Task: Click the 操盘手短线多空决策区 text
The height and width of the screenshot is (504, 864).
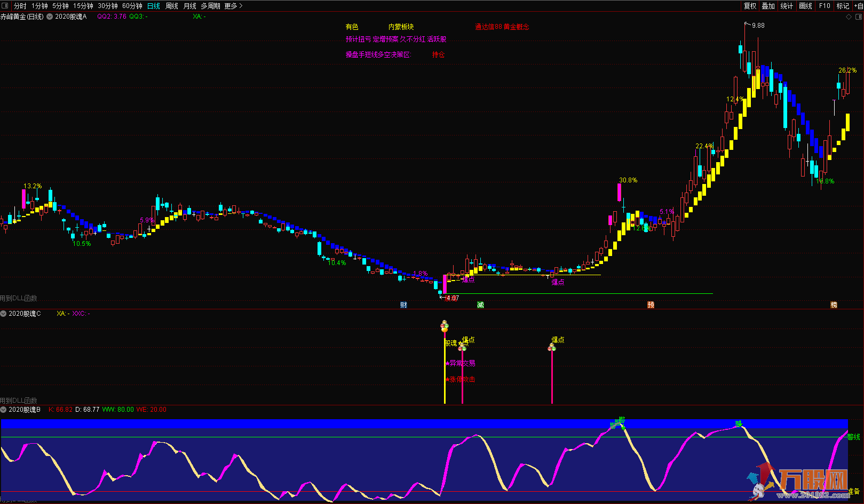Action: click(x=378, y=54)
